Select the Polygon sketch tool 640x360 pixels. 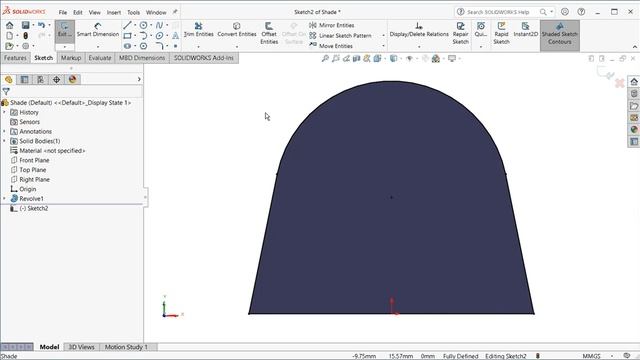click(143, 46)
